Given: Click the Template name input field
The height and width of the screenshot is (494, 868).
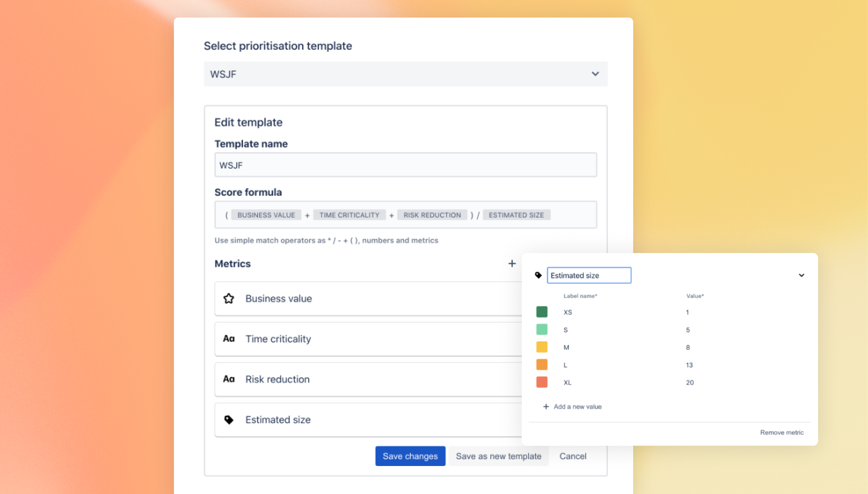Looking at the screenshot, I should (405, 165).
